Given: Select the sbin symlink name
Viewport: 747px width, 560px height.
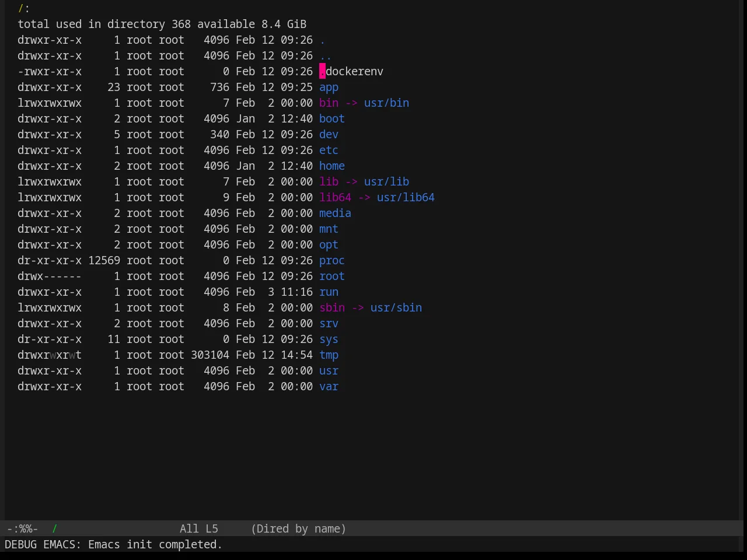Looking at the screenshot, I should pos(332,308).
